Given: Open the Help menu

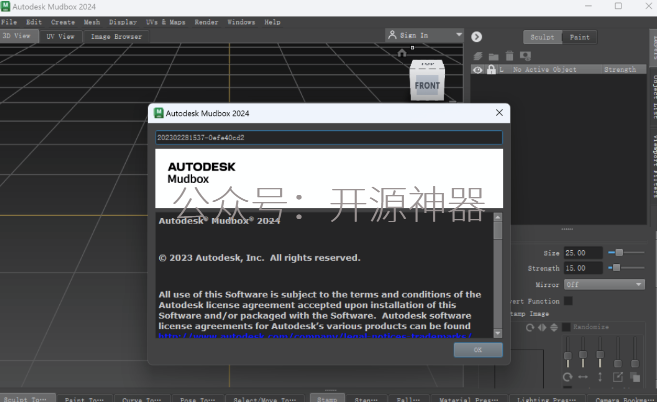Looking at the screenshot, I should [272, 22].
